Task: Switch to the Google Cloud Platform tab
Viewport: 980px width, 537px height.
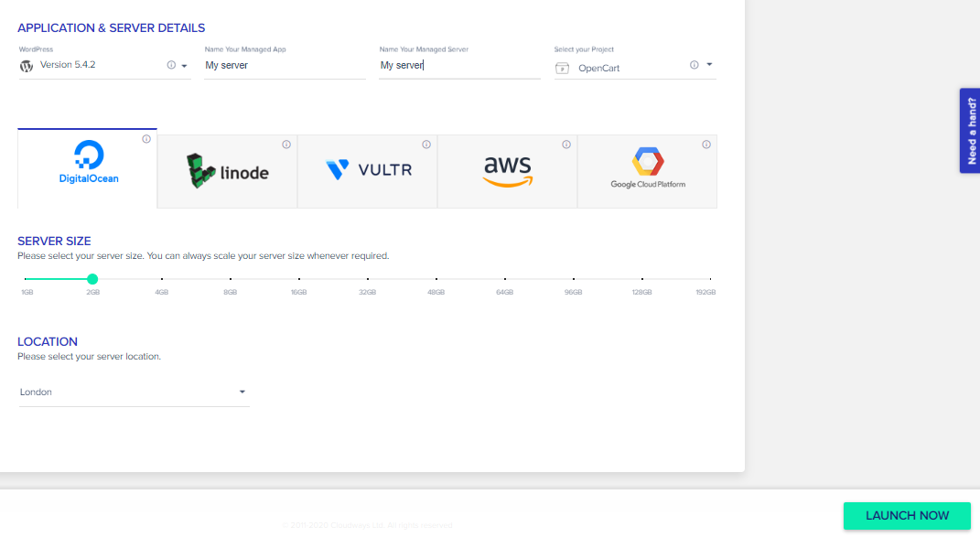Action: point(648,171)
